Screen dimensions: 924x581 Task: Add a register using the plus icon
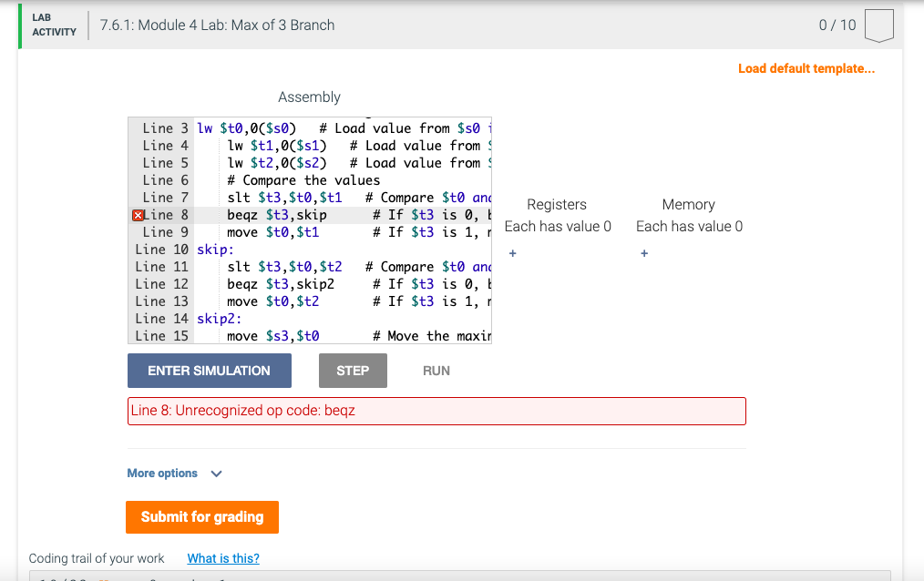tap(512, 253)
